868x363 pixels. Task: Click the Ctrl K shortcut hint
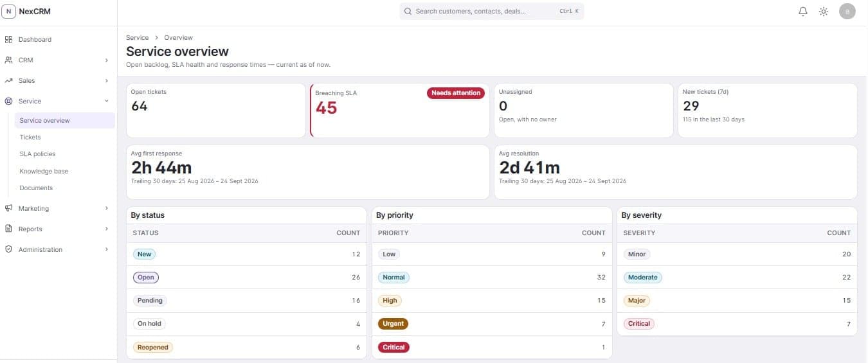click(x=569, y=11)
